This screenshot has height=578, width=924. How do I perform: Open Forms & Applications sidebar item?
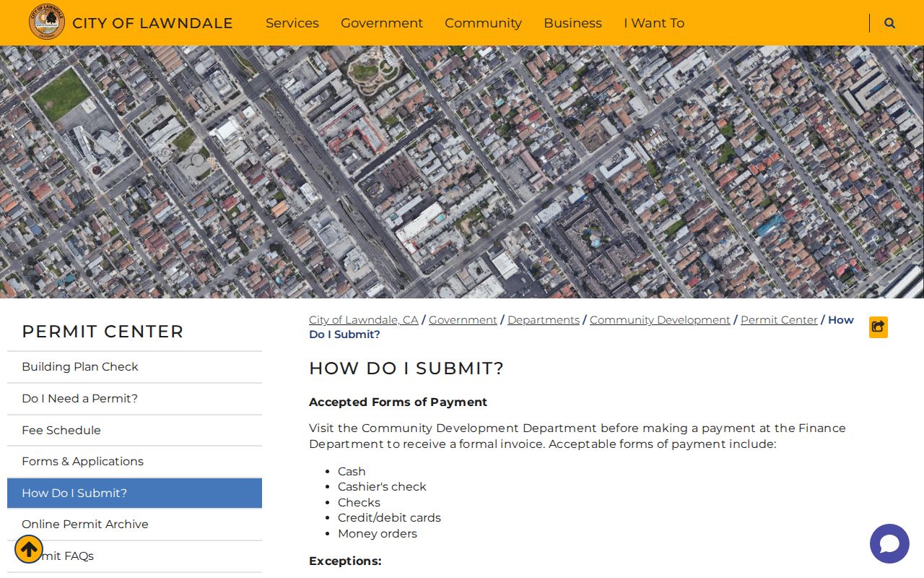[134, 462]
